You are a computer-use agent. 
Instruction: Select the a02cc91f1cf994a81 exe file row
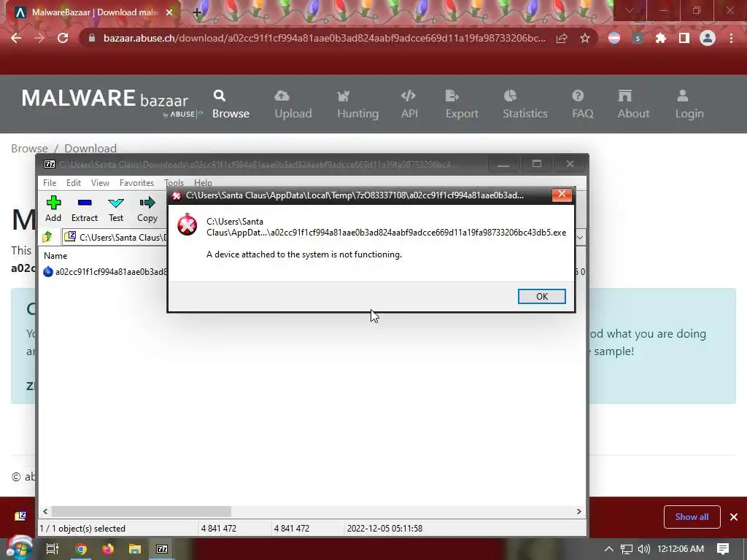105,272
